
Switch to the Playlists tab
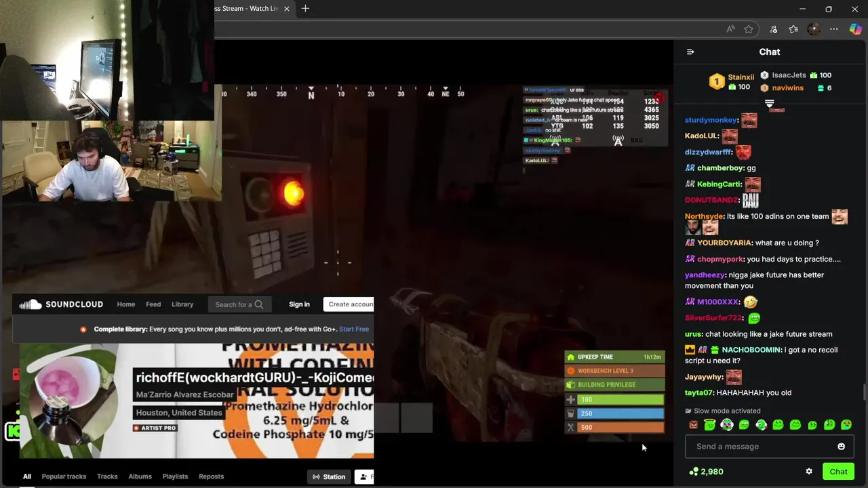[175, 476]
